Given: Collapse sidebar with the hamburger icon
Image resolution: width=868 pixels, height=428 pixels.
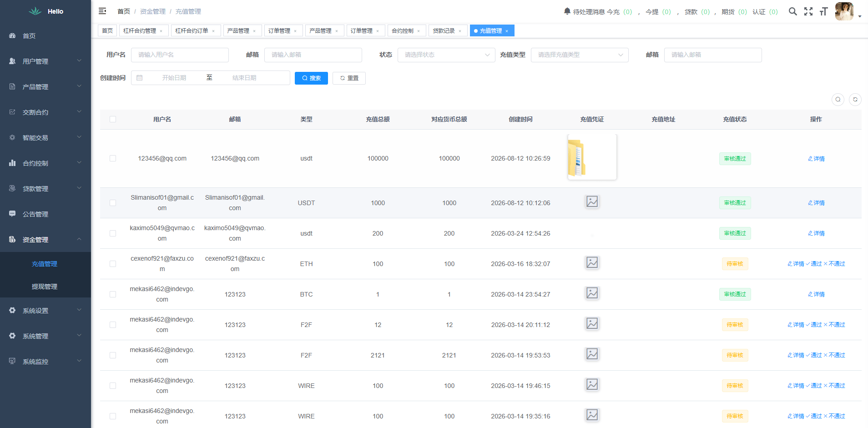Looking at the screenshot, I should tap(102, 11).
